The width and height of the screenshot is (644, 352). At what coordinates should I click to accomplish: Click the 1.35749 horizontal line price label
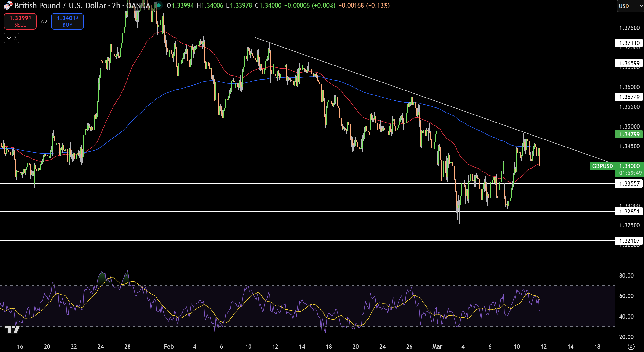click(629, 97)
